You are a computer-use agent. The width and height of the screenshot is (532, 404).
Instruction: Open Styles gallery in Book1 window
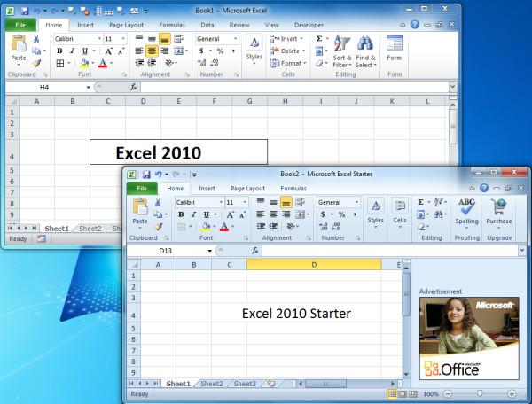point(254,50)
